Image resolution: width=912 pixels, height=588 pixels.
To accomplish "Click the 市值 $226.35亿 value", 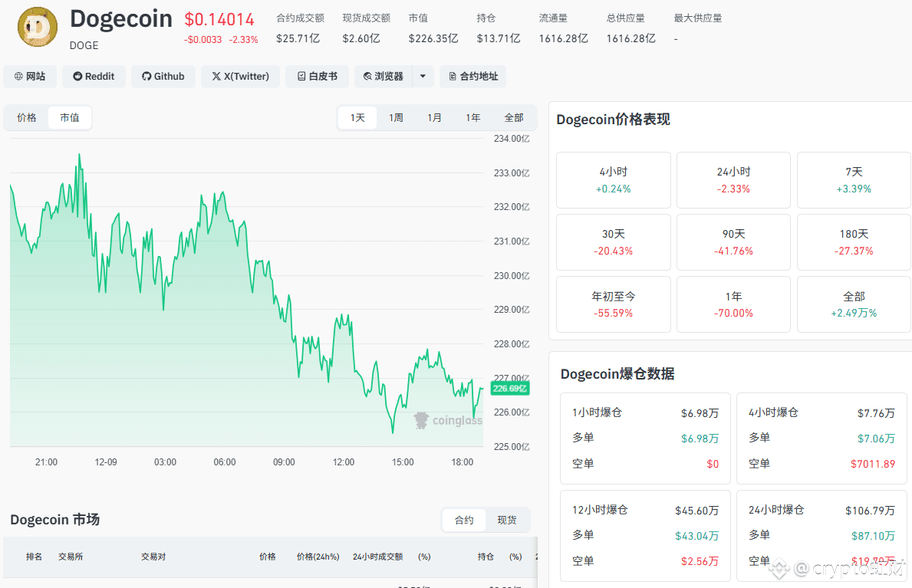I will coord(433,38).
